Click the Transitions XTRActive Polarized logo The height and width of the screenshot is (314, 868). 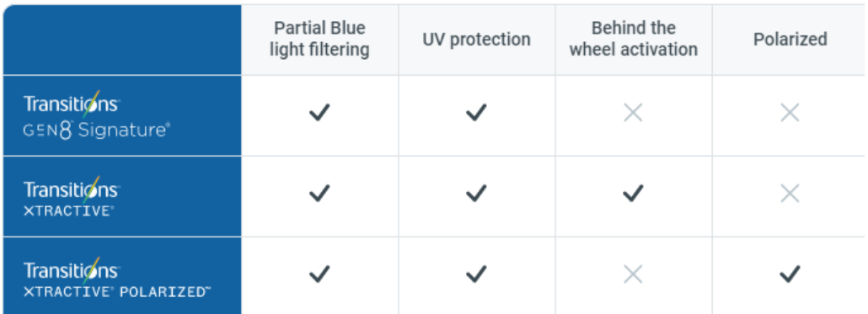pos(117,278)
